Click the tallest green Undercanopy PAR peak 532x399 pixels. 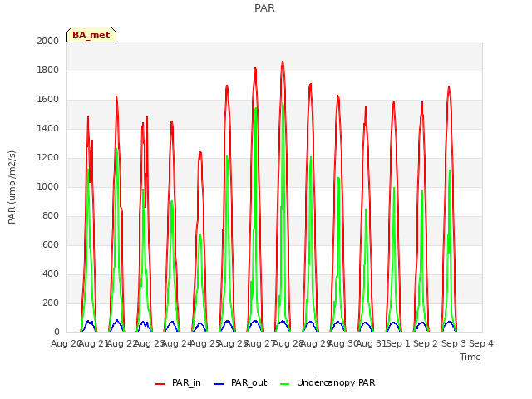(x=283, y=103)
